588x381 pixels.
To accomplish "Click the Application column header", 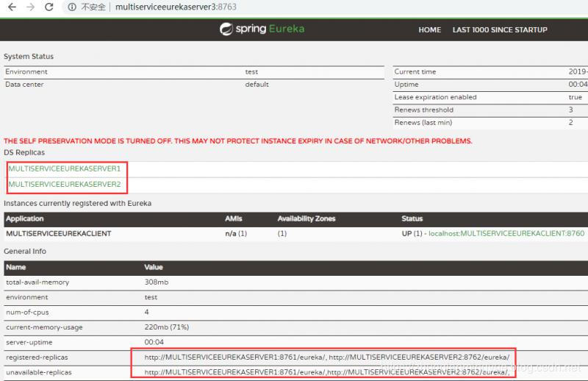I will (x=25, y=218).
